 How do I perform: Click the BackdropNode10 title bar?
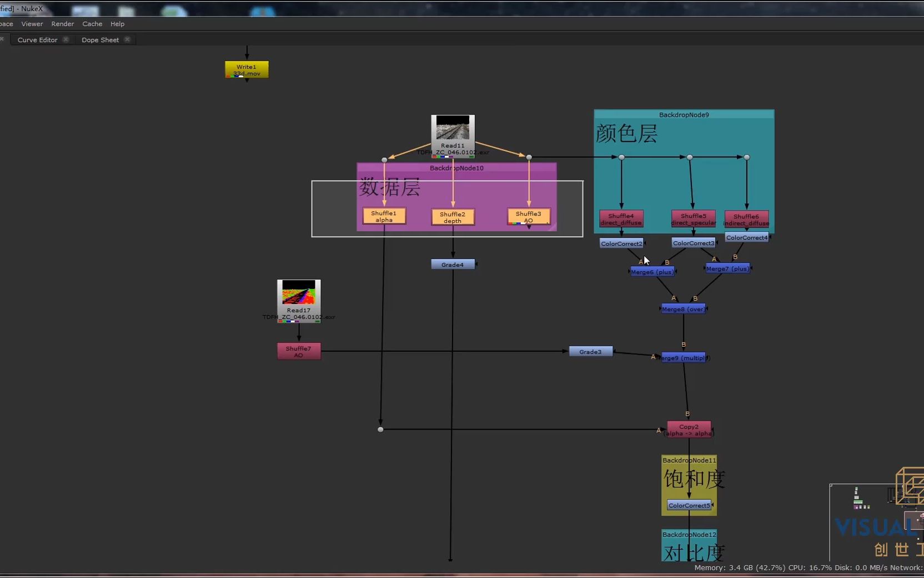pyautogui.click(x=456, y=168)
